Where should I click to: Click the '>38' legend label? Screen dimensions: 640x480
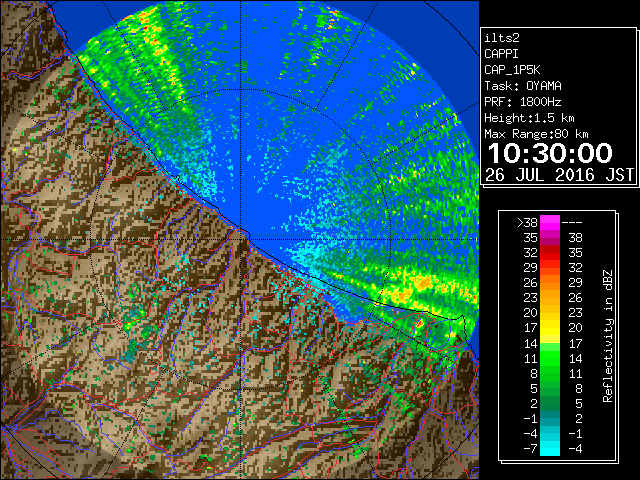coord(527,223)
